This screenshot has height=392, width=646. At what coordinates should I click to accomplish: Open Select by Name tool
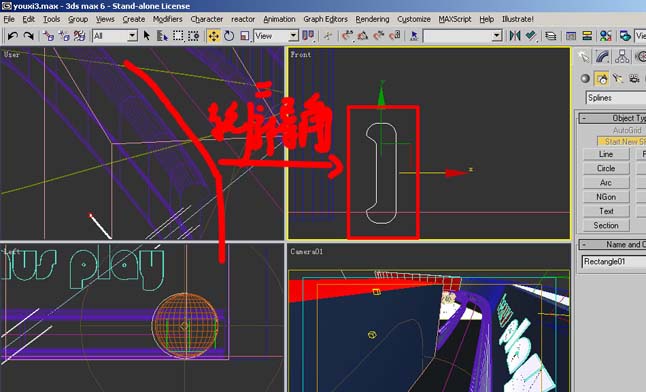pyautogui.click(x=162, y=36)
